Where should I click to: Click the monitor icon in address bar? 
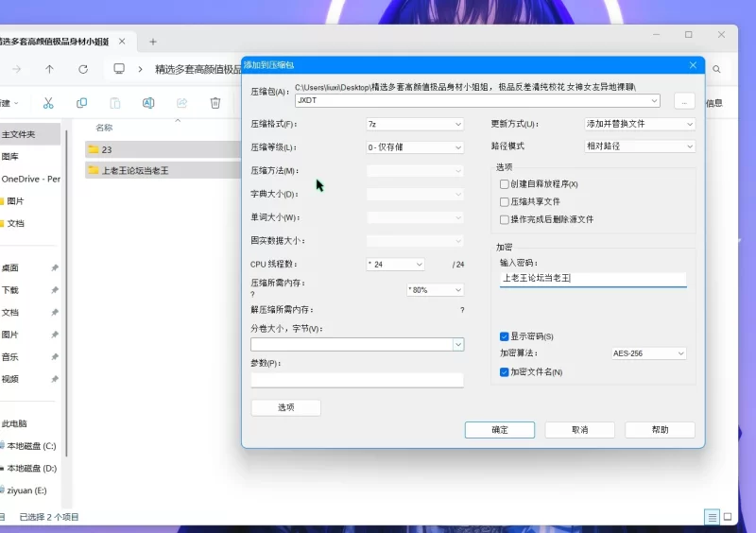click(119, 68)
